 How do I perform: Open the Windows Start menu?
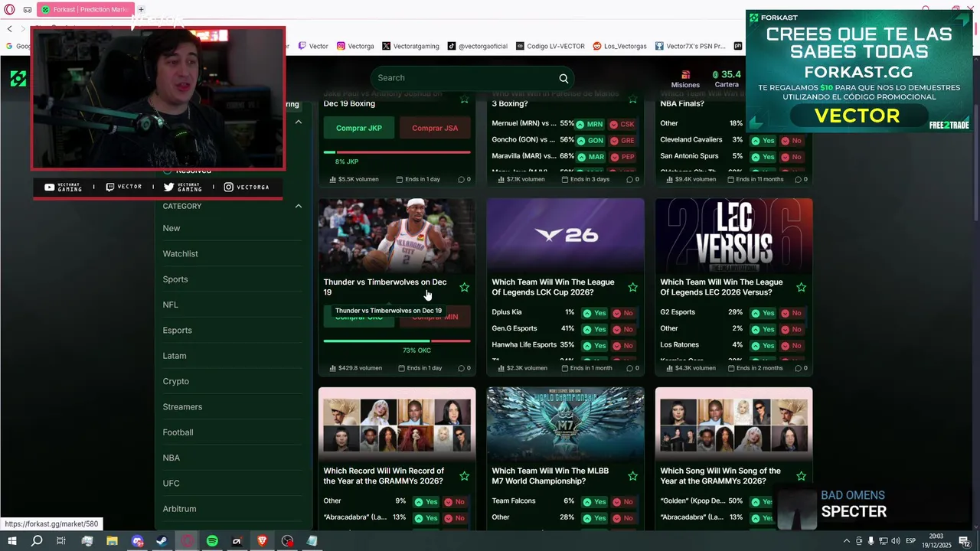11,541
